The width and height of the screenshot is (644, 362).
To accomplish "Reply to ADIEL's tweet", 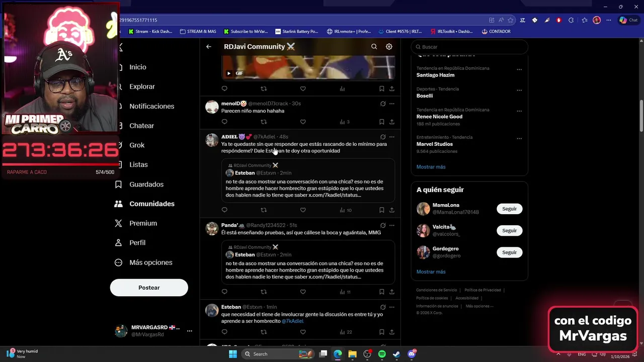I will tap(224, 210).
